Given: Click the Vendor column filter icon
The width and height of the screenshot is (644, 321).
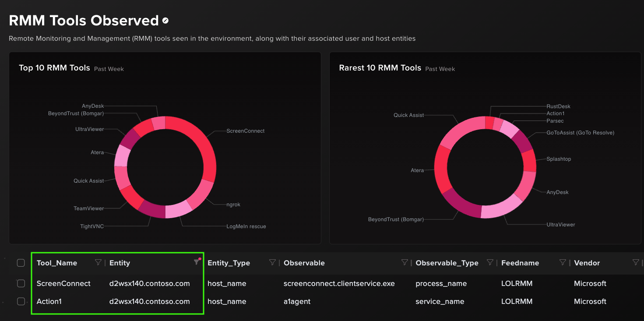Looking at the screenshot, I should [636, 262].
